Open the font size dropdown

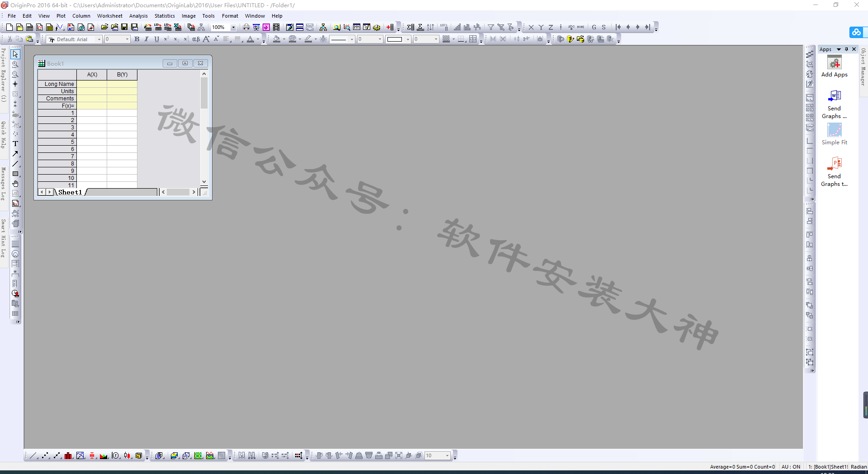tap(127, 39)
